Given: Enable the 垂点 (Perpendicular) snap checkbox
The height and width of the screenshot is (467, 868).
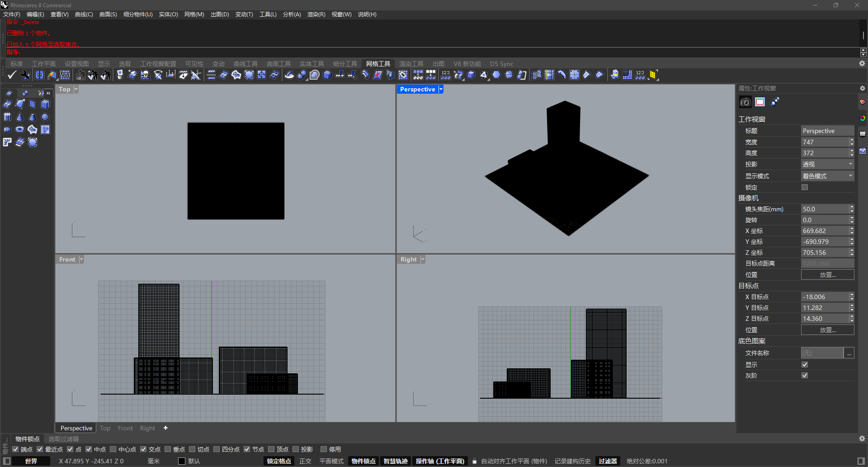Looking at the screenshot, I should pyautogui.click(x=168, y=449).
